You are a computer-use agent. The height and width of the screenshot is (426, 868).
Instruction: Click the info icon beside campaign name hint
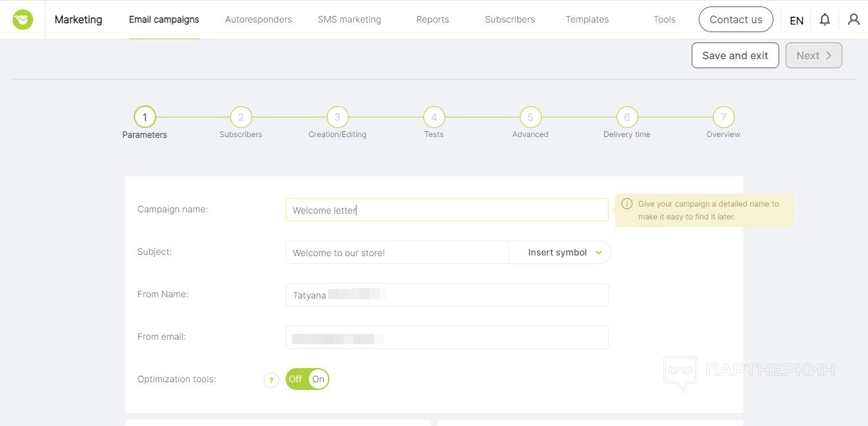click(627, 204)
